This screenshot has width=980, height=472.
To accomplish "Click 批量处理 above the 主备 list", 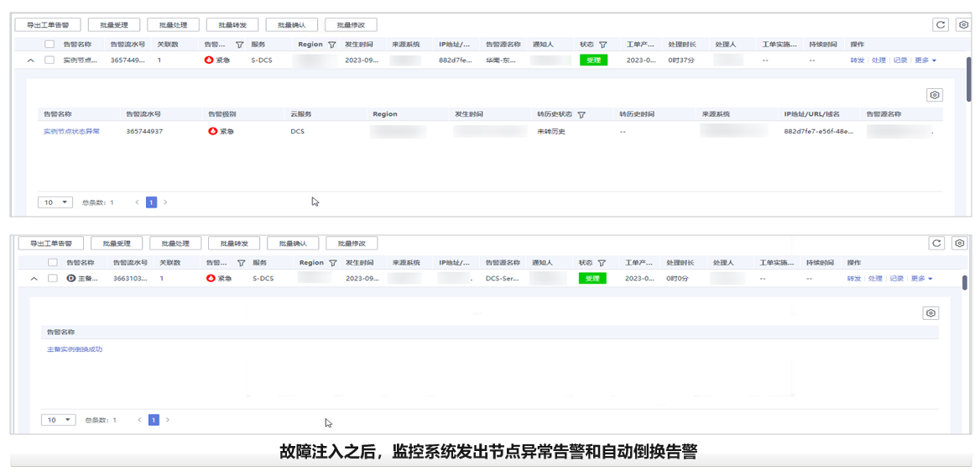I will 175,243.
